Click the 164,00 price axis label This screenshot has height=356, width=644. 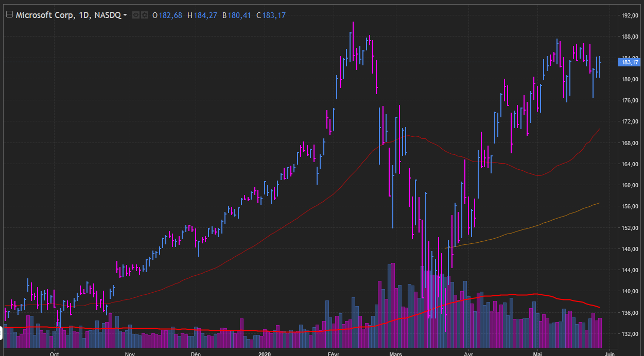631,164
